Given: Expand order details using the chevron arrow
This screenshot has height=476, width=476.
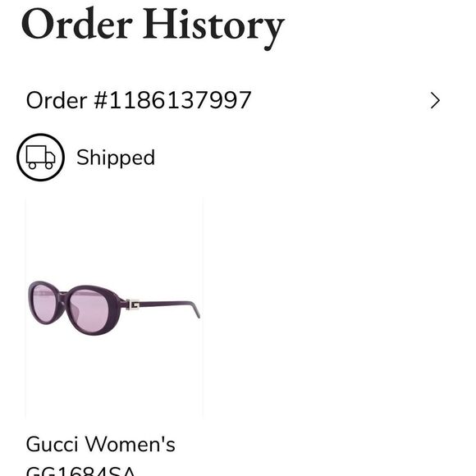Looking at the screenshot, I should 435,100.
